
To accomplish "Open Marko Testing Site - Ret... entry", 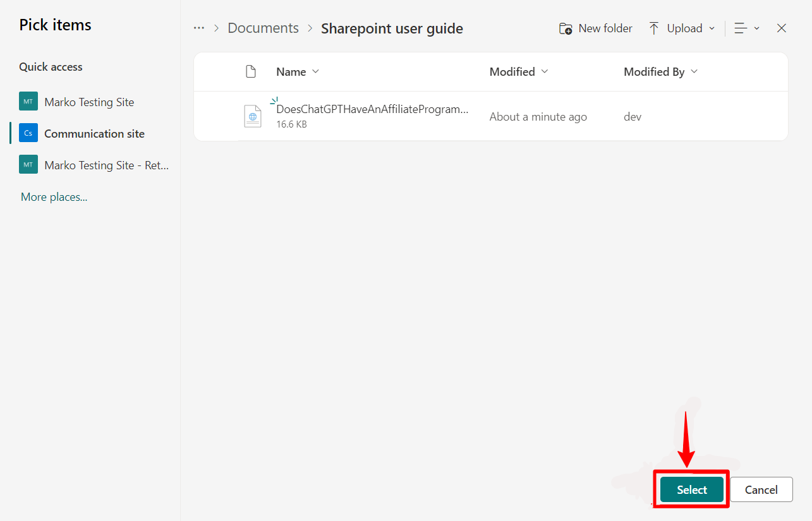I will pos(107,165).
